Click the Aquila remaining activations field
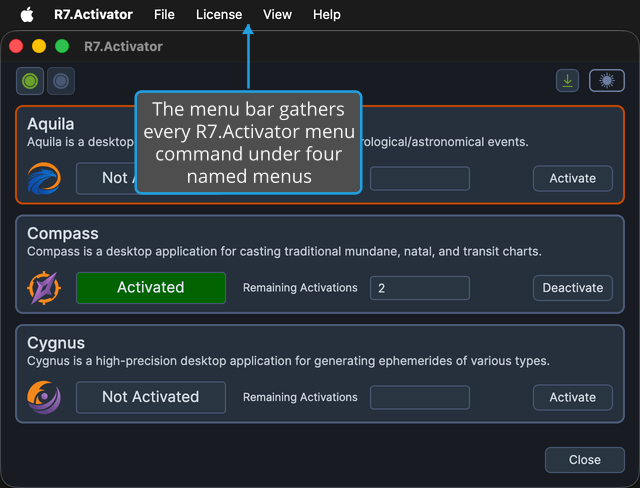640x488 pixels. tap(420, 178)
